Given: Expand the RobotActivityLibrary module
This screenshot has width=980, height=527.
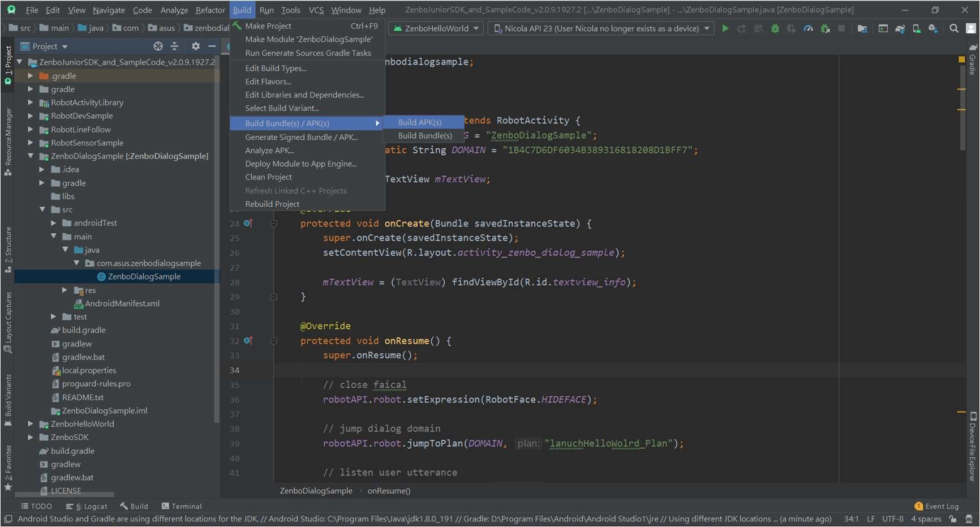Looking at the screenshot, I should click(31, 102).
